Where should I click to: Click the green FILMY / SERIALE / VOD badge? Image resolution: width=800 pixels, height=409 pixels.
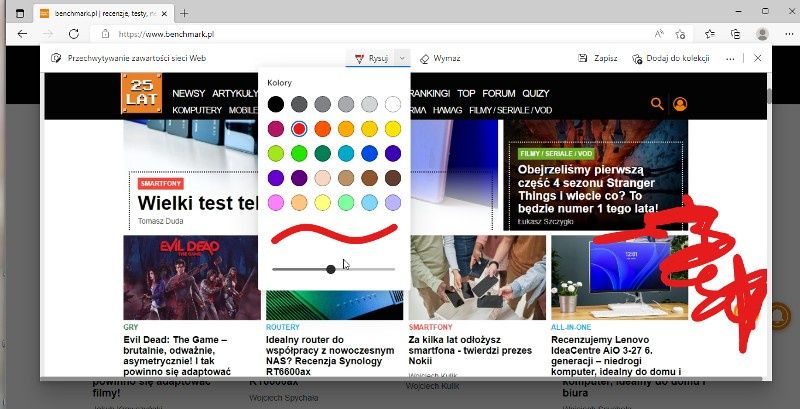tap(556, 154)
